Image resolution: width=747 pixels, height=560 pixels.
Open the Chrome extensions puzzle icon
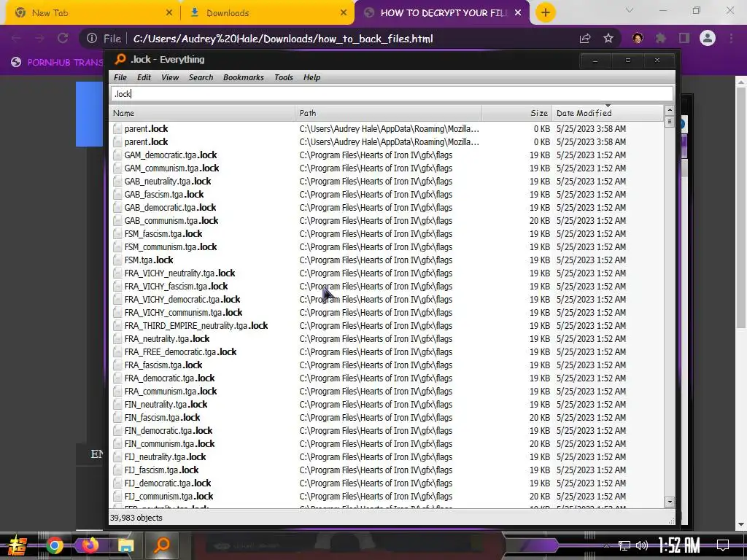point(661,38)
